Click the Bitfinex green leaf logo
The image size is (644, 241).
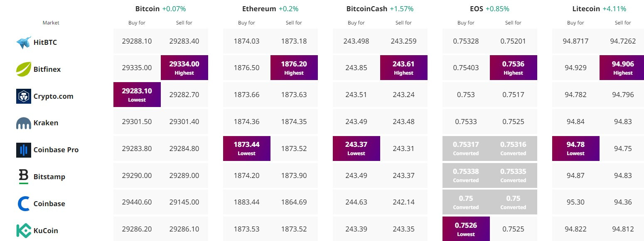[x=24, y=69]
